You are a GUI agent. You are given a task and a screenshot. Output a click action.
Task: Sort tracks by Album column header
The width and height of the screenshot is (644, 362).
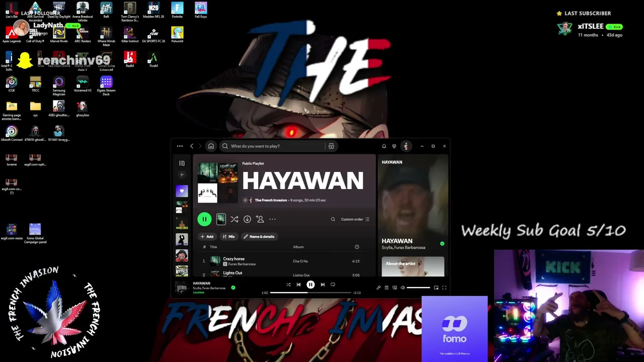pos(298,247)
